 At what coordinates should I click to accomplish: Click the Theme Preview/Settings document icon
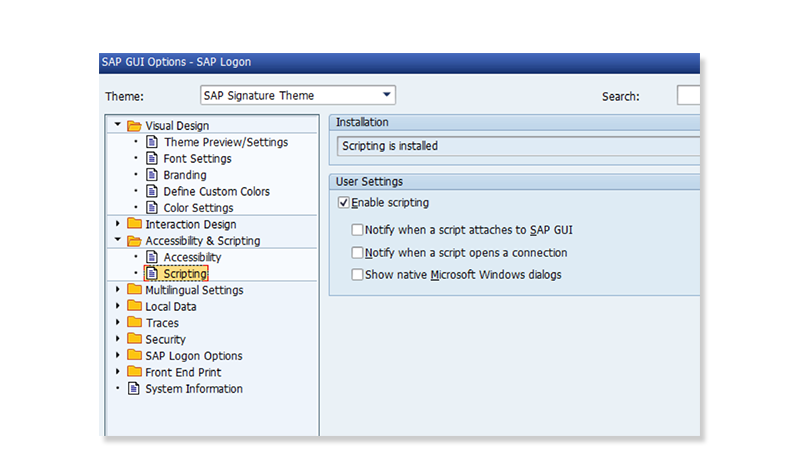click(x=152, y=142)
